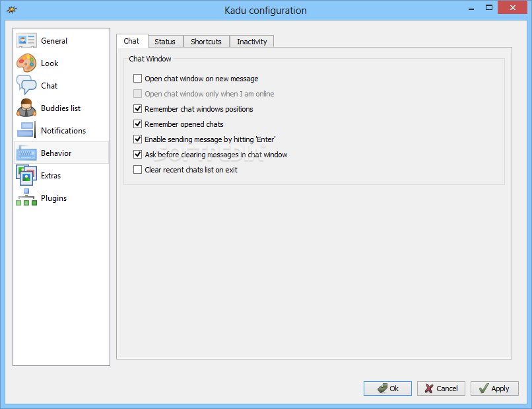Uncheck Remember opened chats
The height and width of the screenshot is (409, 532).
click(x=137, y=124)
